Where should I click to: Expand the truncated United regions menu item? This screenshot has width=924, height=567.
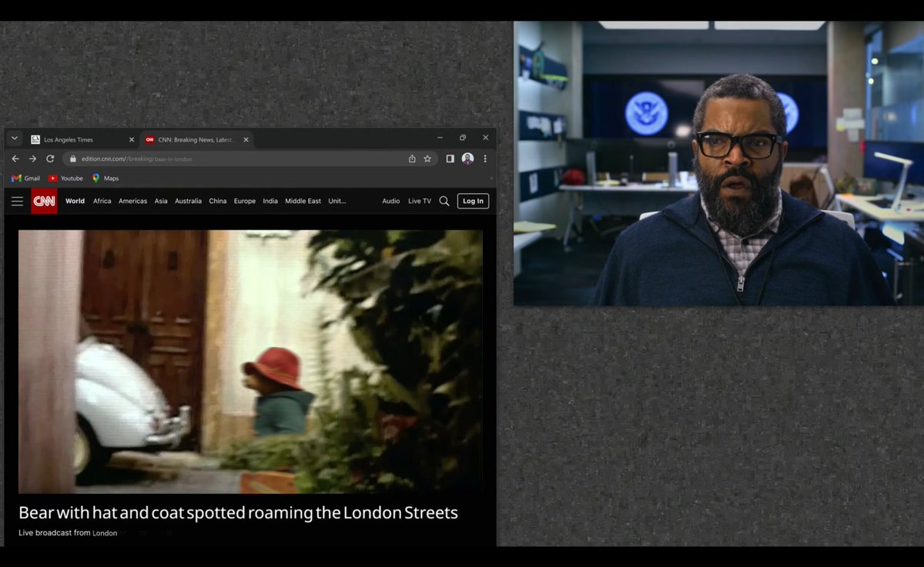coord(336,201)
